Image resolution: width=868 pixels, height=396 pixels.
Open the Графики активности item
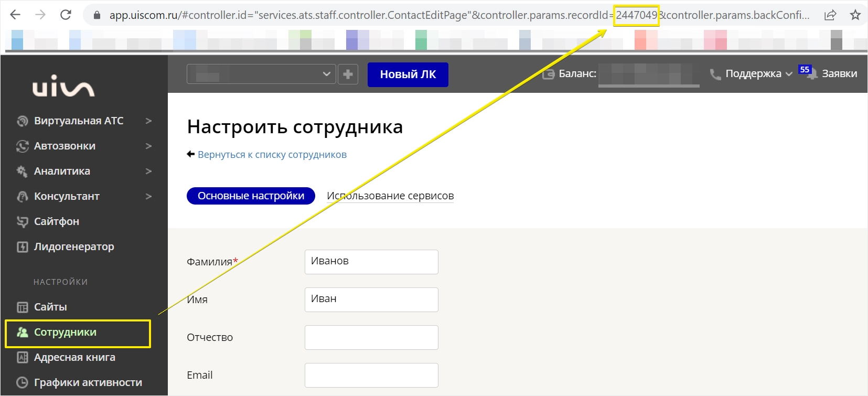[88, 382]
